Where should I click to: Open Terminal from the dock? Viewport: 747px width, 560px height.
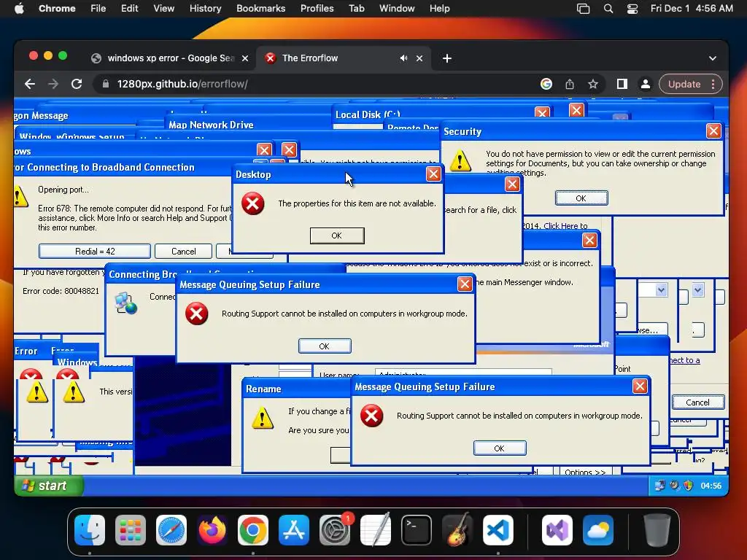point(417,530)
